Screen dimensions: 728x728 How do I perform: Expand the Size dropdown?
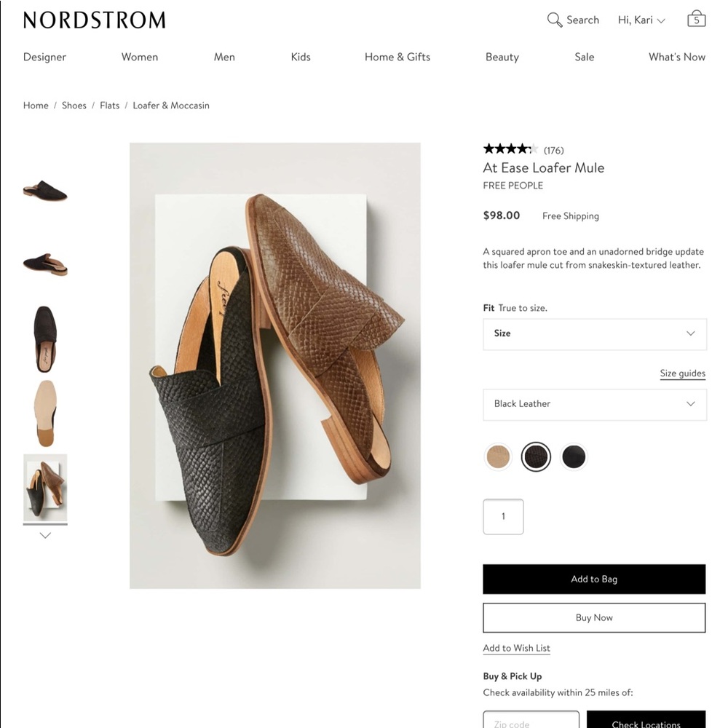coord(594,333)
